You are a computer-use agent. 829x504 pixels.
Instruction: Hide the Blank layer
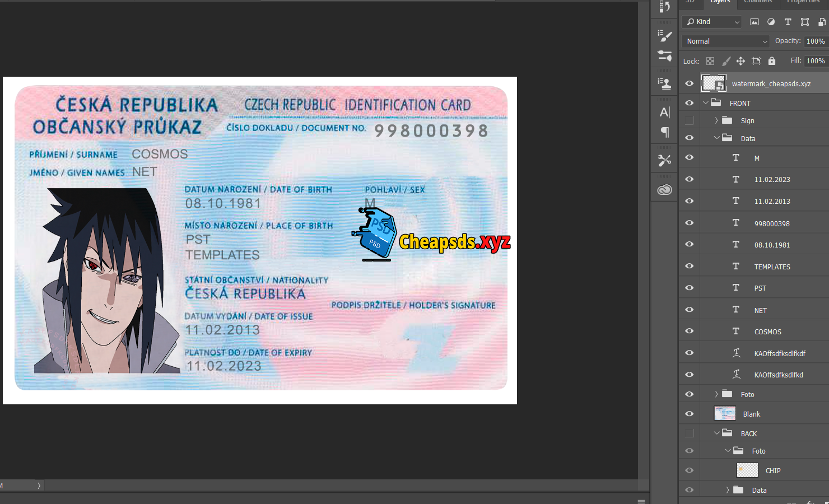pos(690,414)
